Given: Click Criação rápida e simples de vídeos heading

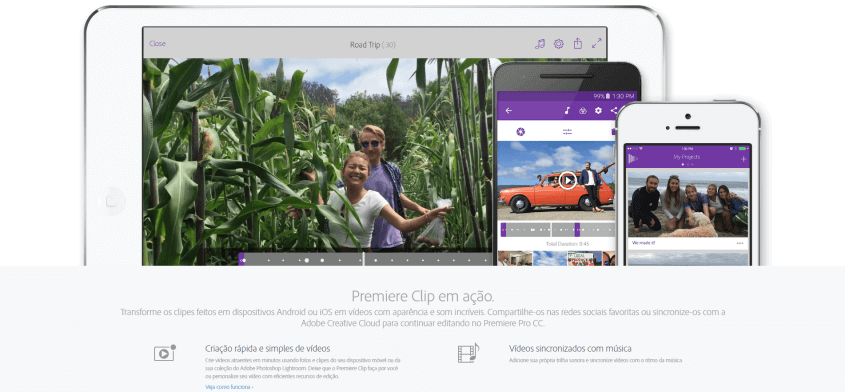Looking at the screenshot, I should pos(268,349).
